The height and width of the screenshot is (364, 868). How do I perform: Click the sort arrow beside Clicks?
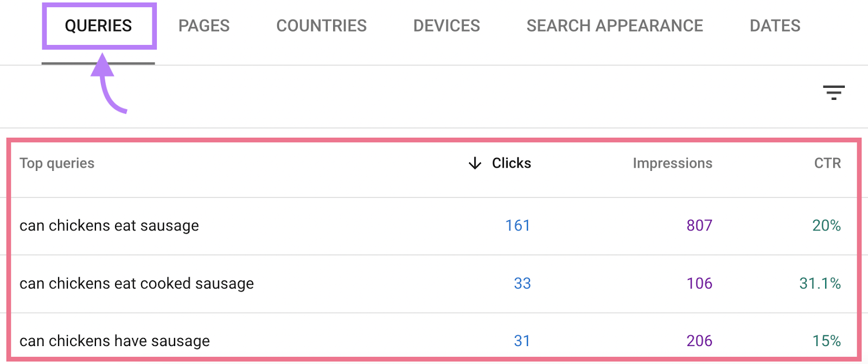(475, 163)
